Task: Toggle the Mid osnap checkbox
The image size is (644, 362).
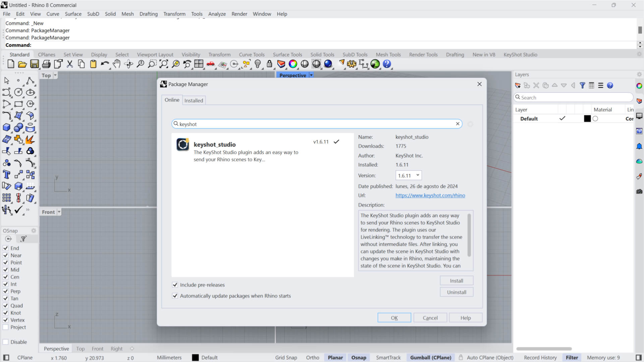Action: pyautogui.click(x=6, y=270)
